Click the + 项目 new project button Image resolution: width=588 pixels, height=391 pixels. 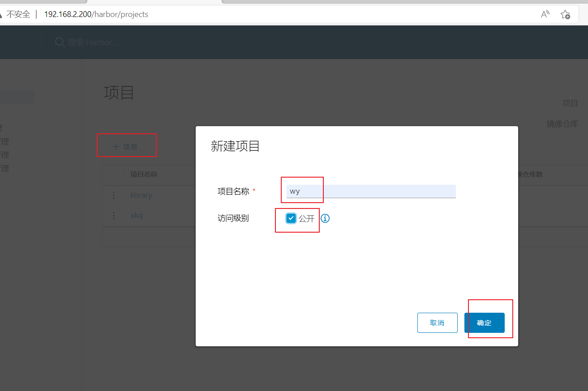(125, 146)
